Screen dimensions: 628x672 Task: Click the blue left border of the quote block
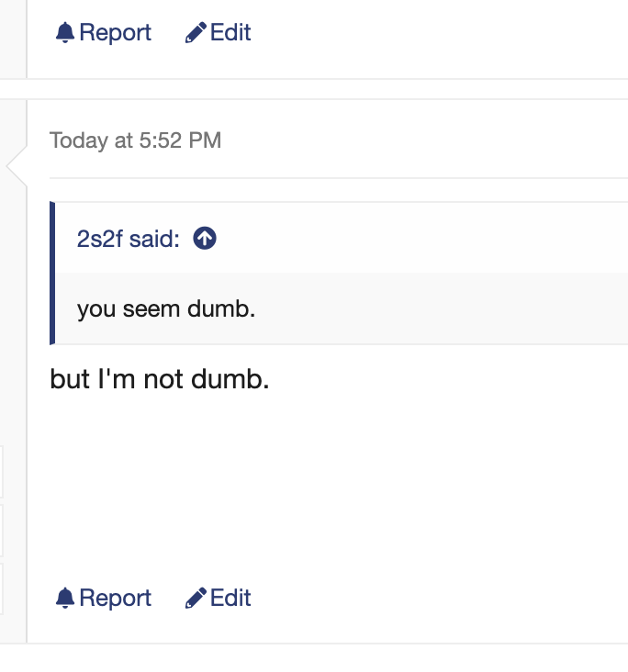click(x=52, y=273)
